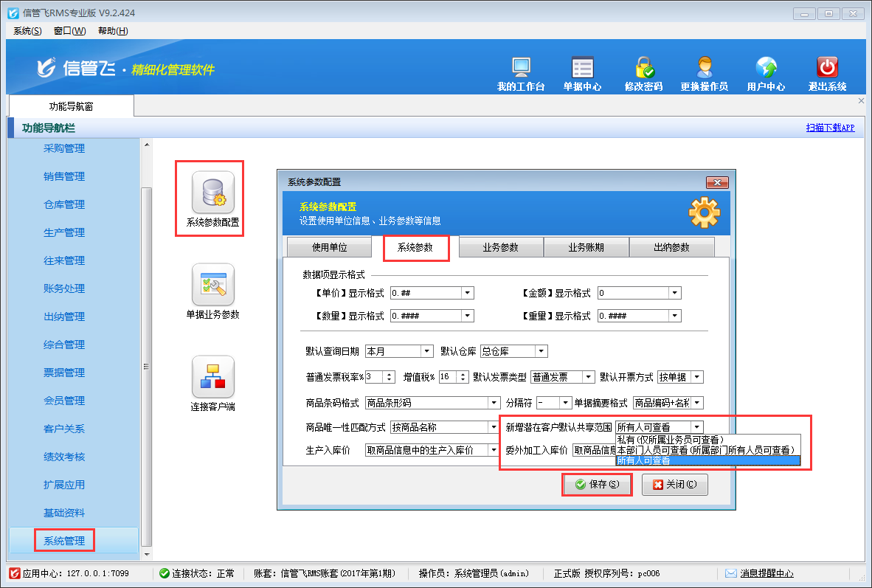The width and height of the screenshot is (872, 588).
Task: Open 系统参数配置 database icon
Action: click(x=212, y=193)
